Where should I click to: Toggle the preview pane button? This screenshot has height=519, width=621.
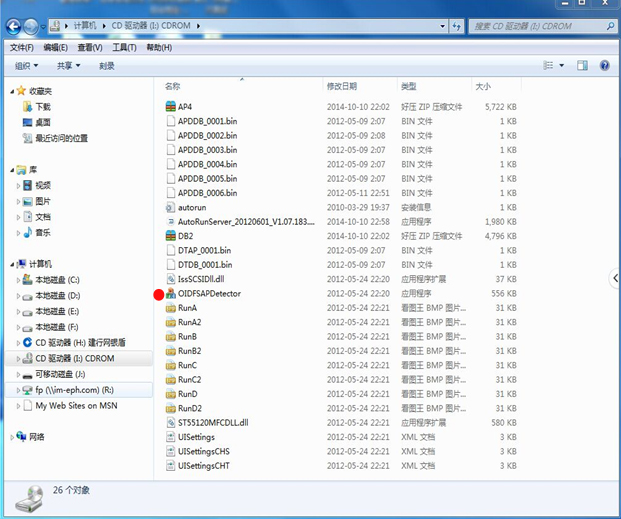(582, 66)
